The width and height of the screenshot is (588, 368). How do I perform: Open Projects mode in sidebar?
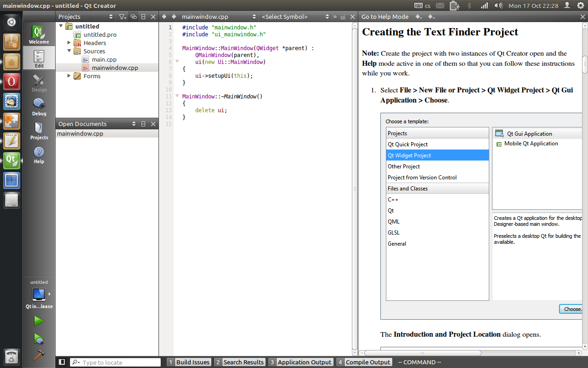click(x=39, y=131)
